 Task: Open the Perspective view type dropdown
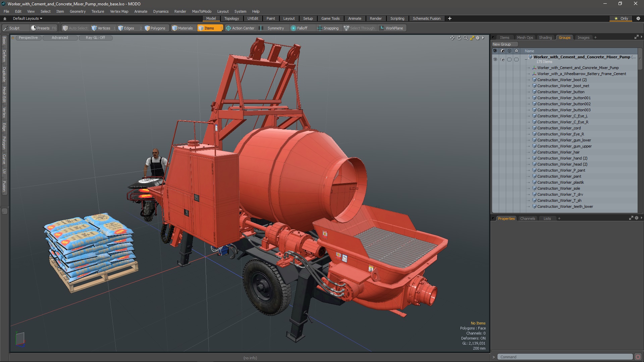point(28,38)
